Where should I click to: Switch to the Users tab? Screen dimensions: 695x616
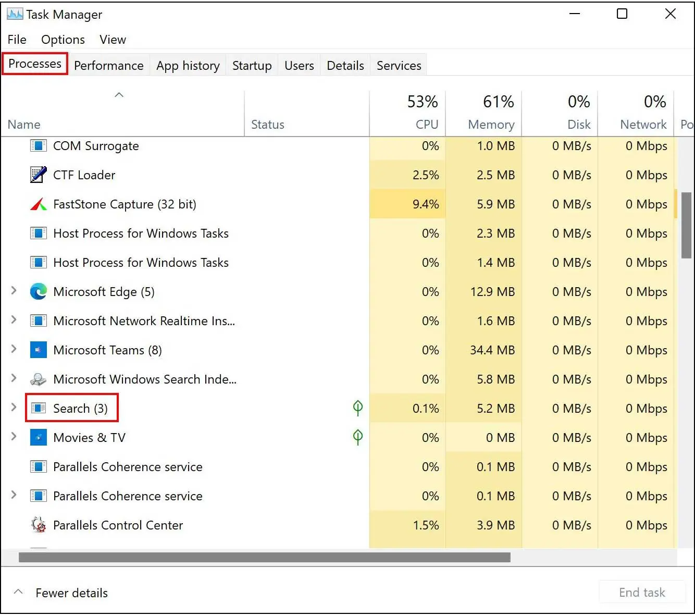(x=299, y=65)
